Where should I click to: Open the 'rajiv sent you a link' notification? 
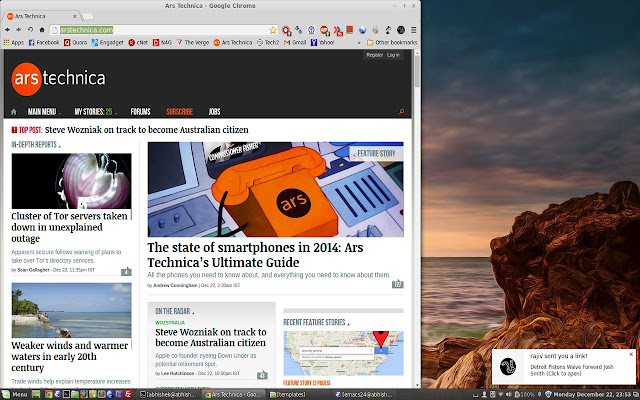(564, 367)
